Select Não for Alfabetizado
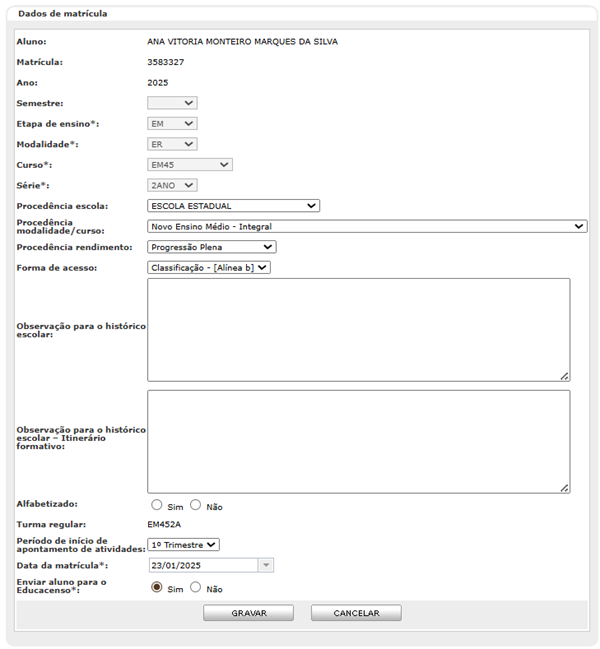This screenshot has height=649, width=600. (196, 506)
